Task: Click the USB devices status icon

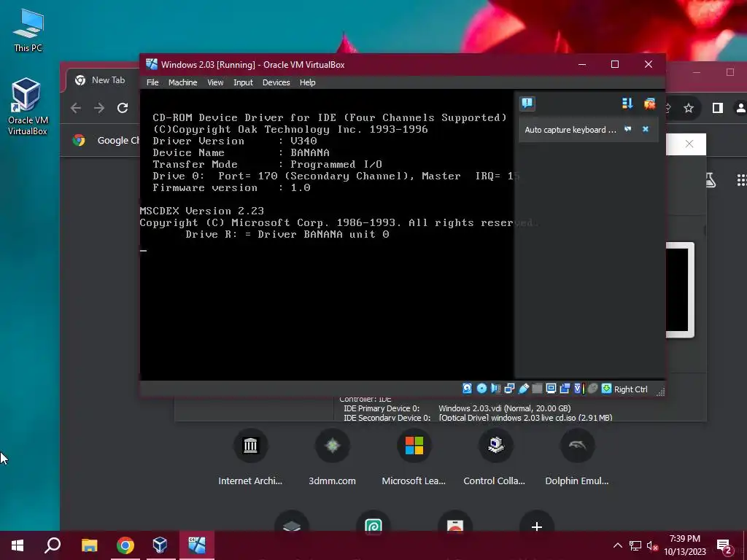Action: click(524, 389)
